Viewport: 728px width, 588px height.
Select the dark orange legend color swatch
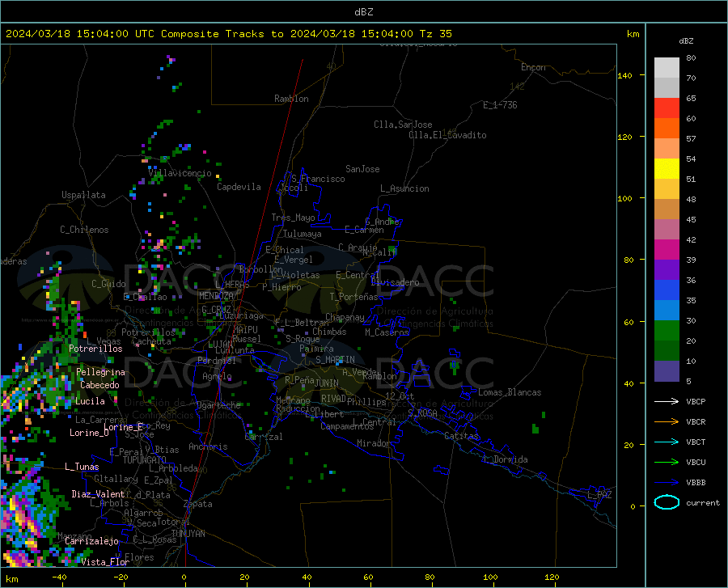pos(667,129)
